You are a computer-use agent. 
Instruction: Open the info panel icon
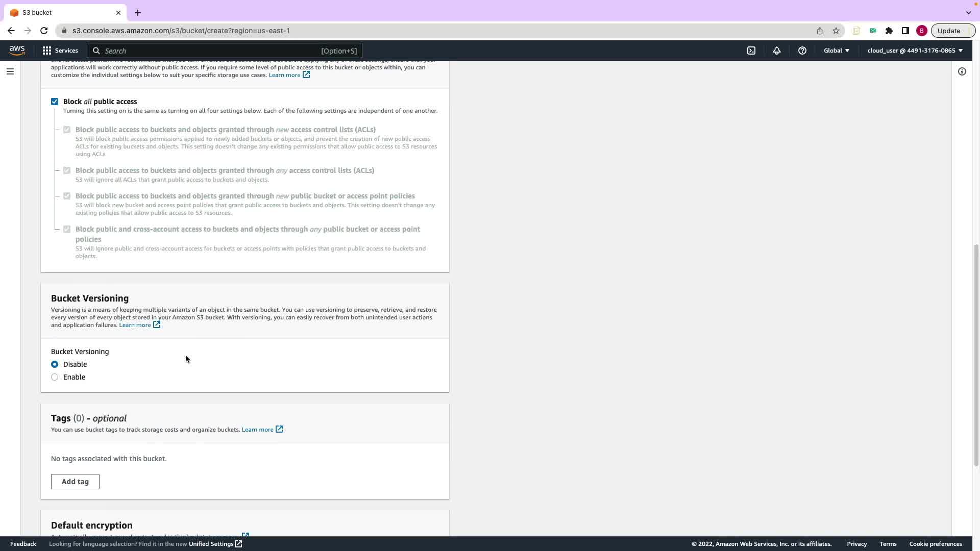pyautogui.click(x=962, y=71)
